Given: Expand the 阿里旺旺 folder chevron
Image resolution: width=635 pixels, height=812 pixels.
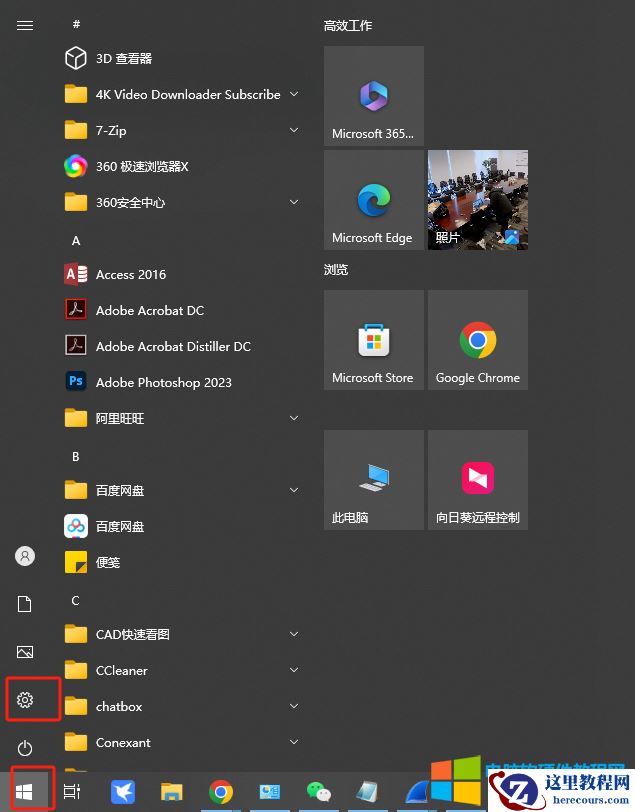Looking at the screenshot, I should (x=294, y=418).
